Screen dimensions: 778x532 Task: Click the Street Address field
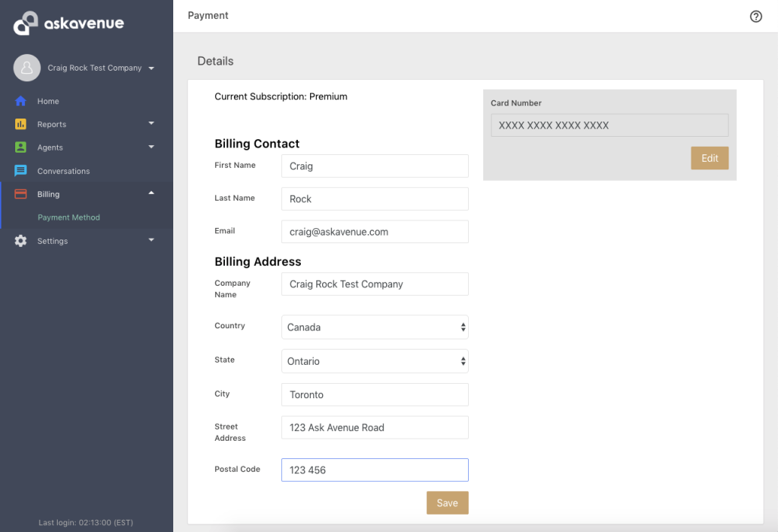pyautogui.click(x=375, y=427)
